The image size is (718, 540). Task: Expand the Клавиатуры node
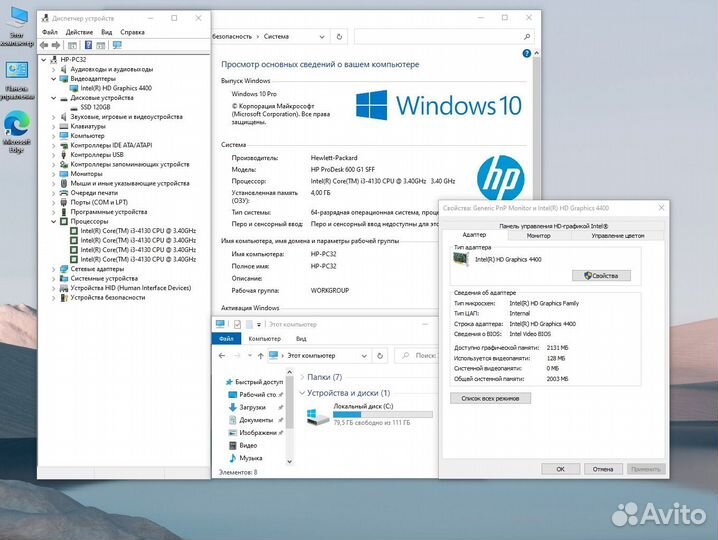click(x=54, y=126)
